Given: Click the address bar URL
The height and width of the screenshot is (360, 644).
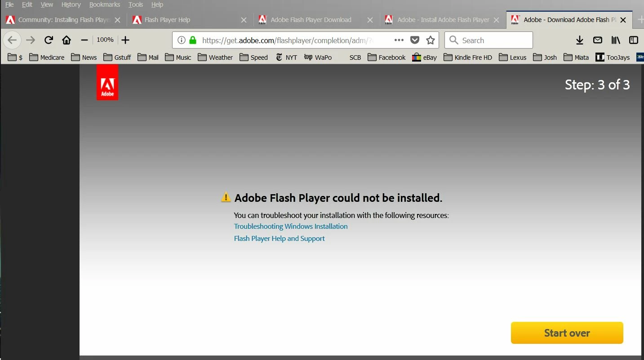Looking at the screenshot, I should 288,40.
